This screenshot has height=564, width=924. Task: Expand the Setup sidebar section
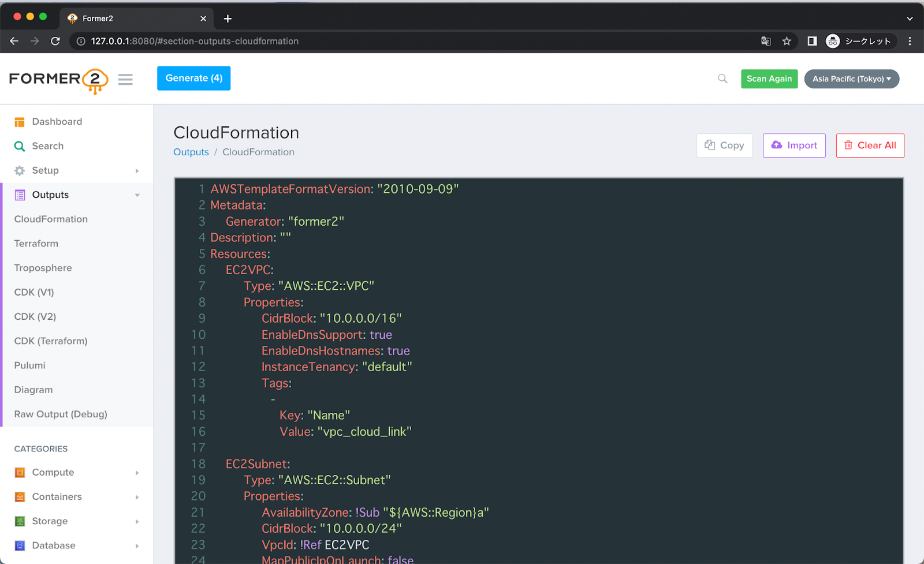(137, 171)
